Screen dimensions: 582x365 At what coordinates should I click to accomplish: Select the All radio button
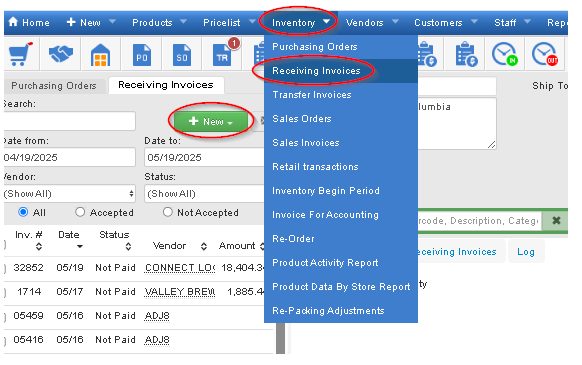(23, 212)
